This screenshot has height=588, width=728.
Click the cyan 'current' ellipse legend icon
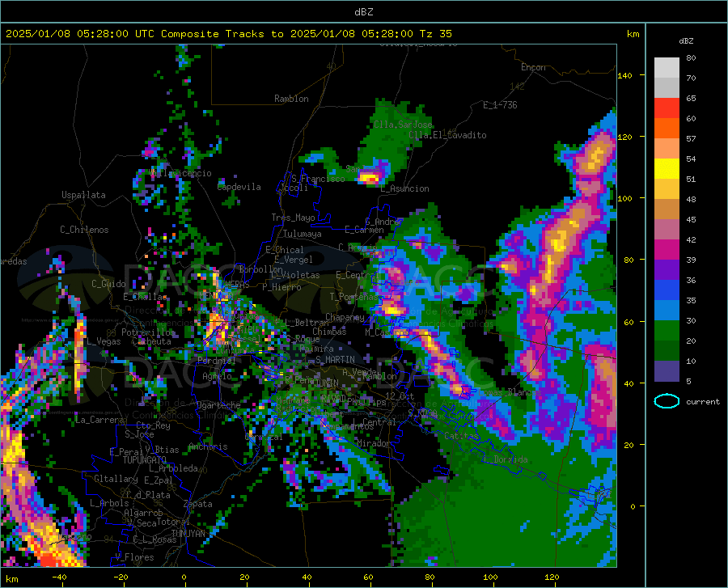tap(667, 401)
